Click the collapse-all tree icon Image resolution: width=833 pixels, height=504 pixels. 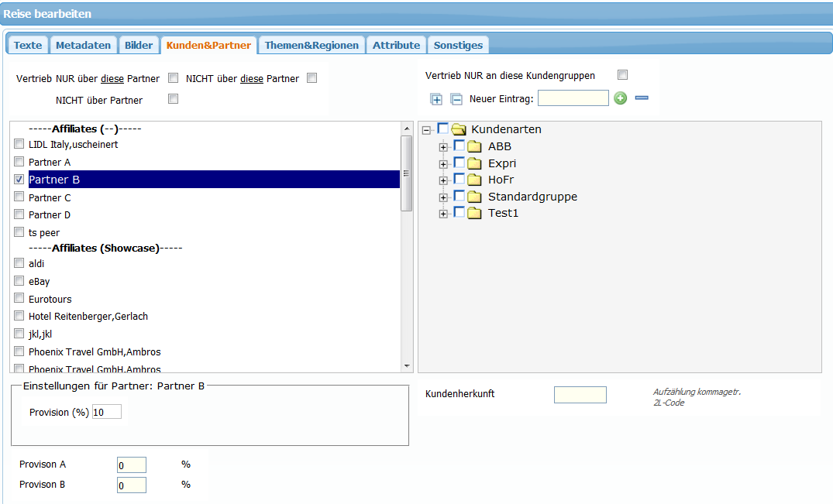point(456,98)
